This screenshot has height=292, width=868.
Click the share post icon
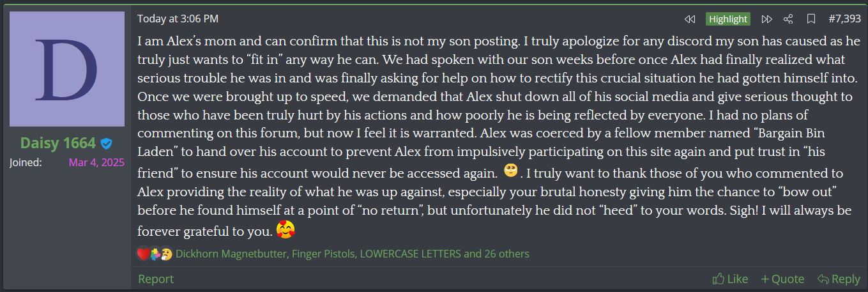(788, 19)
